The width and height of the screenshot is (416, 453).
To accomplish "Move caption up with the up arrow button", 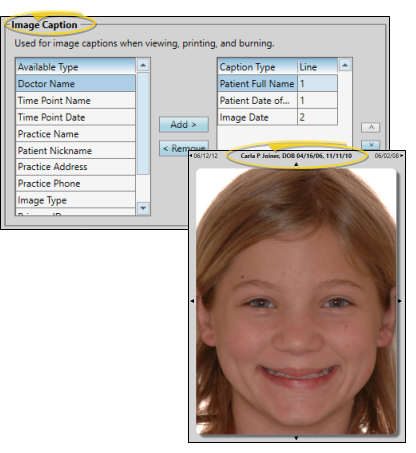I will point(370,127).
